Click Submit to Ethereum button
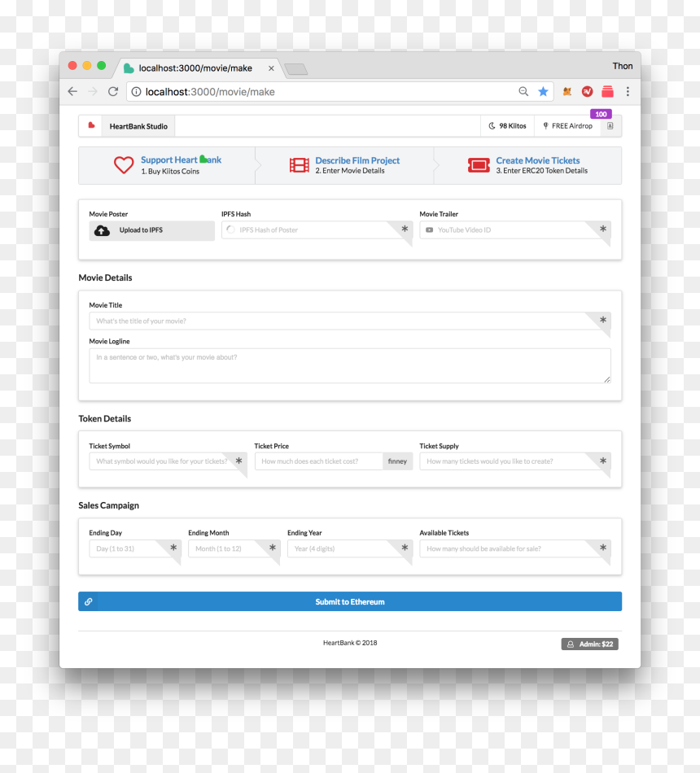700x773 pixels. (x=350, y=601)
